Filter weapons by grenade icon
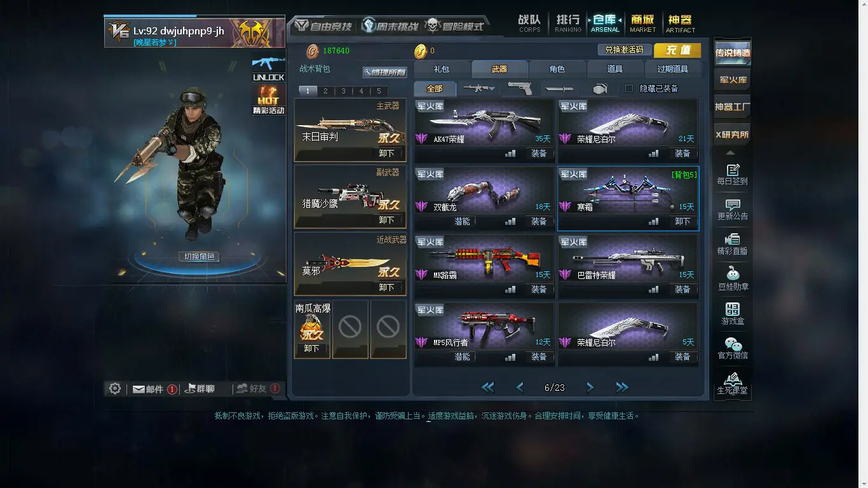 coord(599,89)
